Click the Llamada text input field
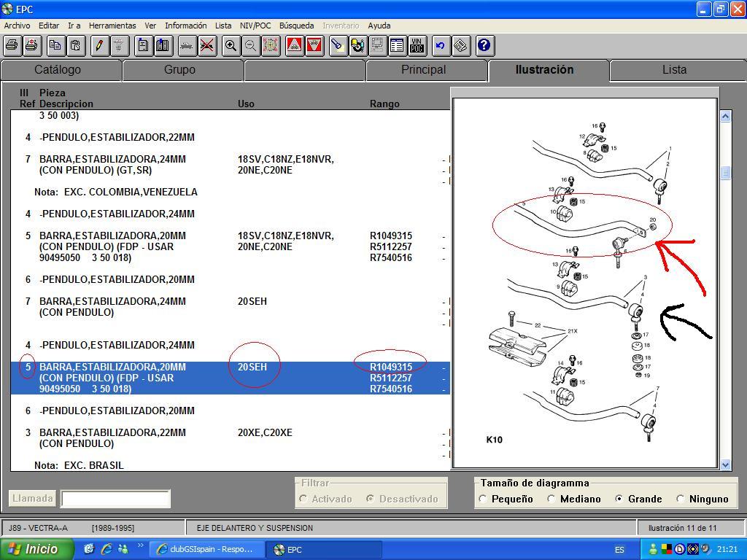 pos(115,499)
